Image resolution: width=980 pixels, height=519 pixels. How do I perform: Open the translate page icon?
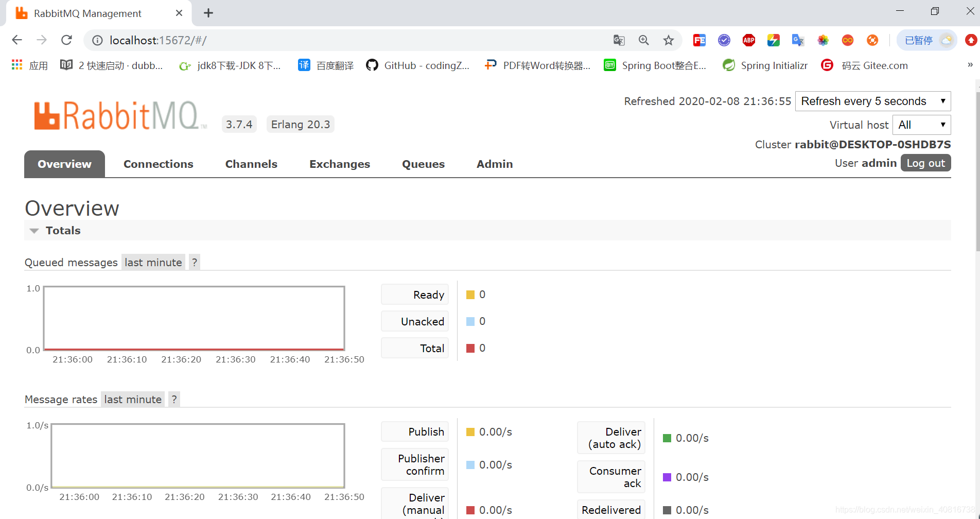pos(619,40)
